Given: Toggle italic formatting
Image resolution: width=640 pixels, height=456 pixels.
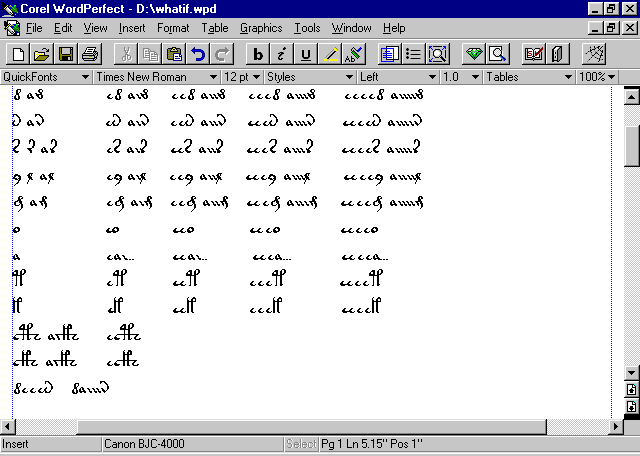Looking at the screenshot, I should 282,54.
